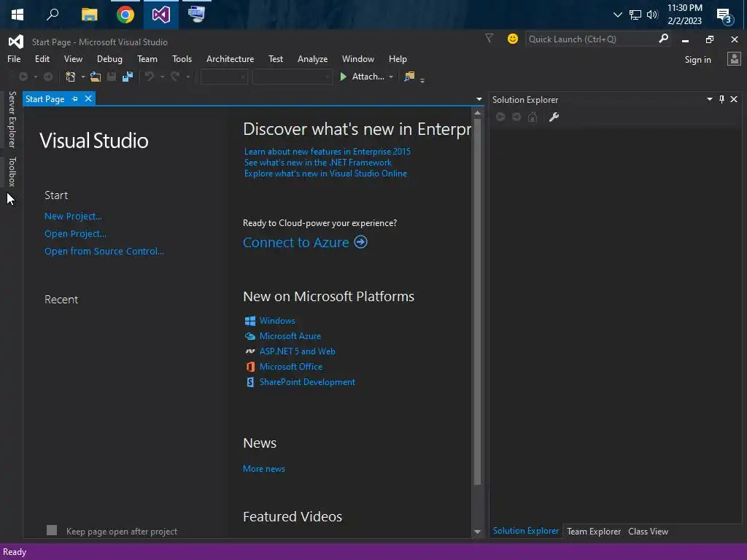Viewport: 747px width, 560px height.
Task: Open the Navigate Backward history dropdown arrow
Action: tap(35, 77)
